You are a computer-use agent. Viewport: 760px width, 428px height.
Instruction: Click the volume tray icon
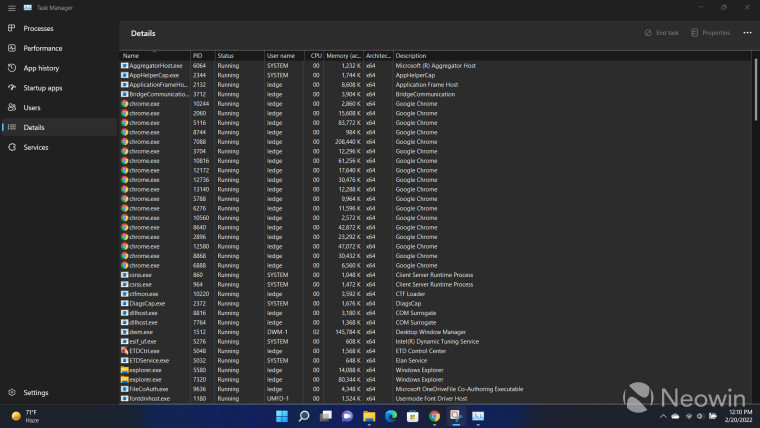(x=700, y=416)
